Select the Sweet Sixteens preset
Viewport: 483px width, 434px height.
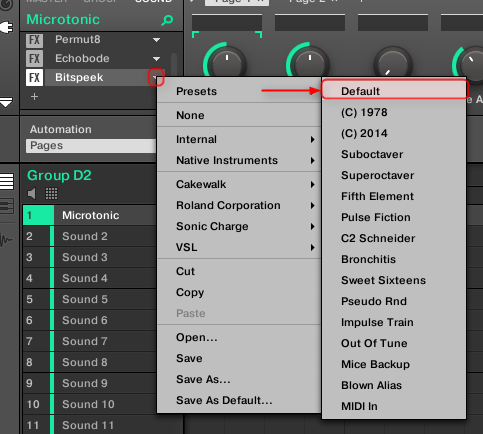coord(394,280)
